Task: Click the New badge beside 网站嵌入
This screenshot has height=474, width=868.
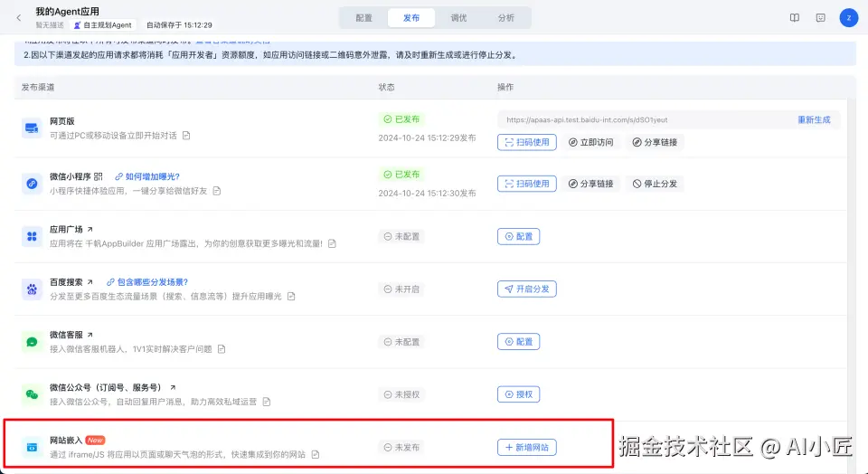Action: coord(95,441)
